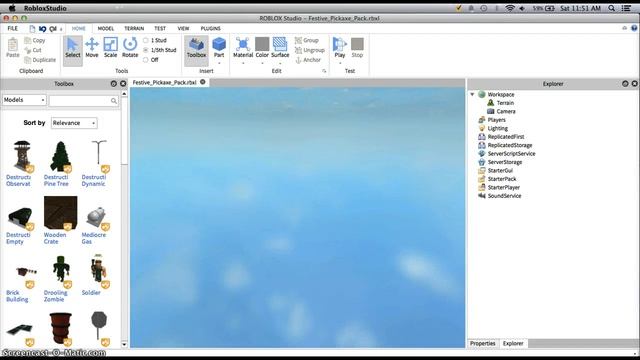Click the redo arrow icon
Viewport: 640px width, 360px height.
coord(53,29)
